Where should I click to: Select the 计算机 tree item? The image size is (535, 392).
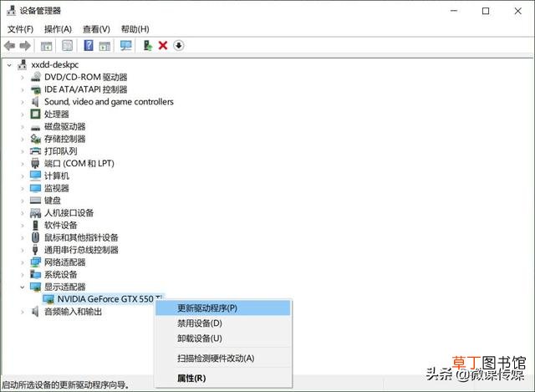pyautogui.click(x=57, y=176)
